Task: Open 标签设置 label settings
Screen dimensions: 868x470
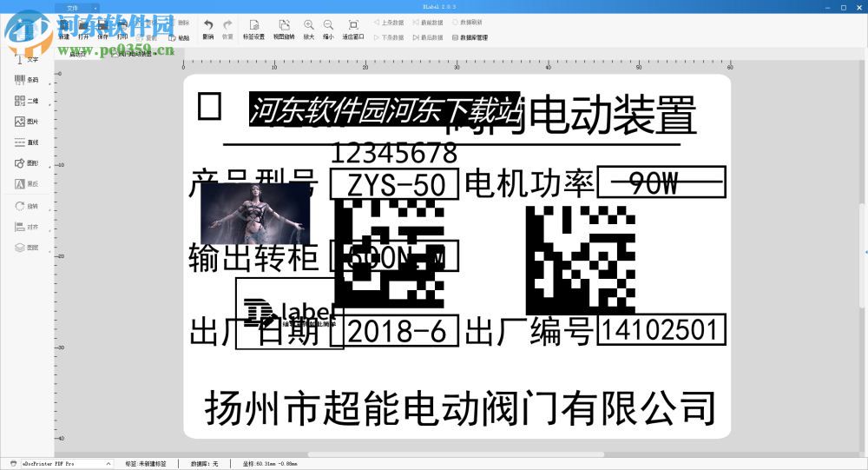Action: click(x=254, y=30)
